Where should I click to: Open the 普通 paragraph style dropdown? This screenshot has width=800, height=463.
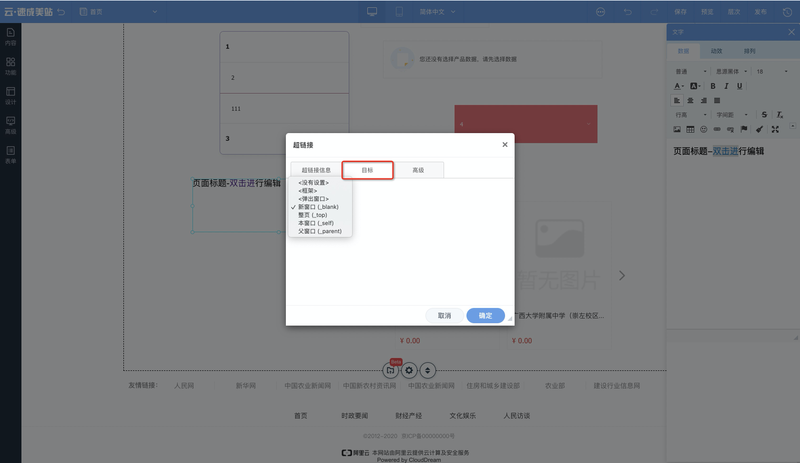691,71
